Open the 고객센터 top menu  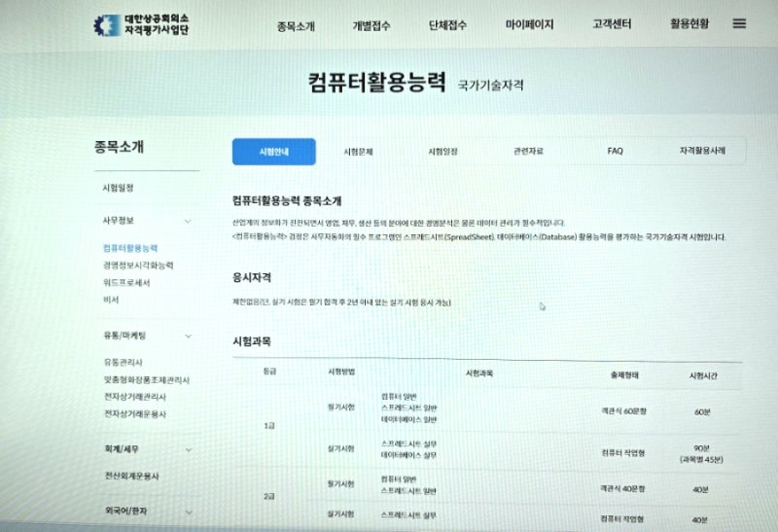click(x=612, y=23)
